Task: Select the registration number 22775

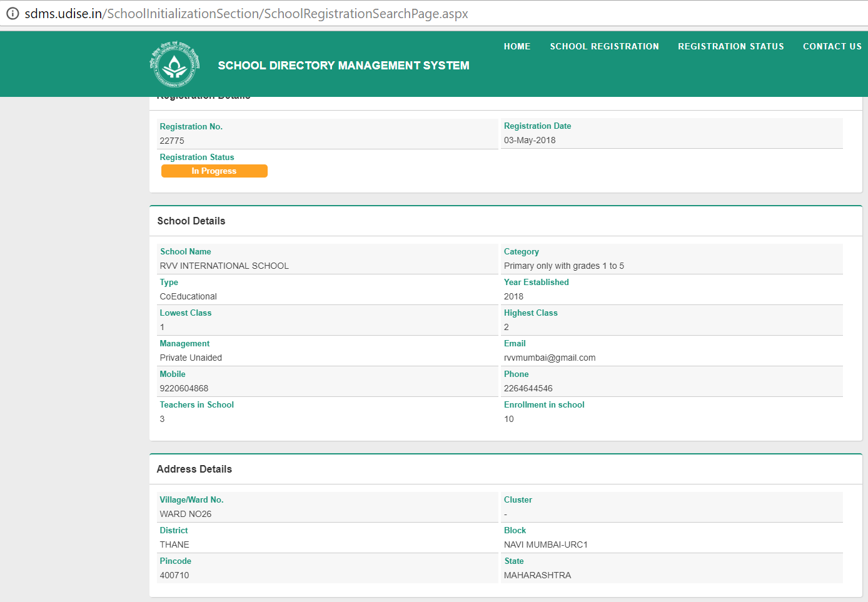Action: pos(172,141)
